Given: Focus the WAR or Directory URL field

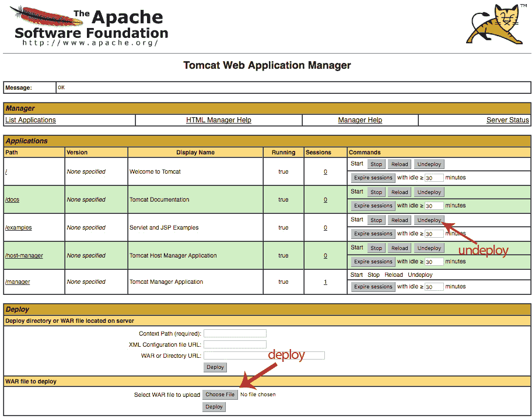Looking at the screenshot, I should pos(264,355).
